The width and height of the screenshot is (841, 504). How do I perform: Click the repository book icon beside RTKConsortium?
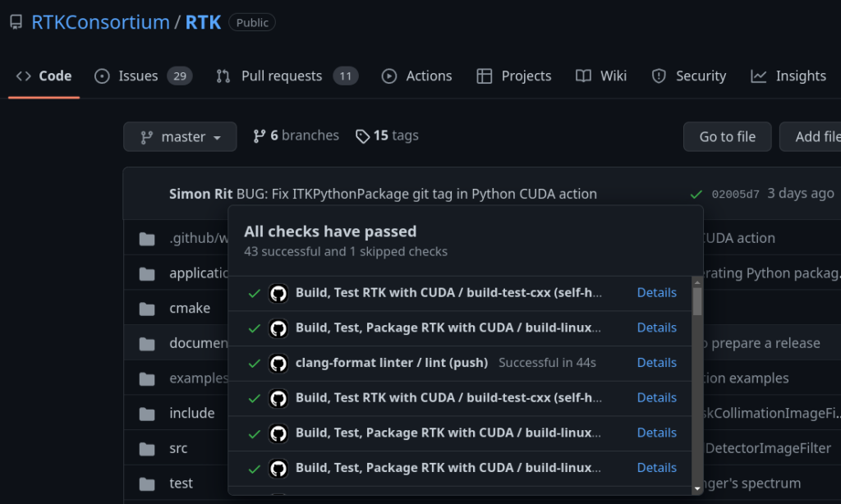(16, 21)
